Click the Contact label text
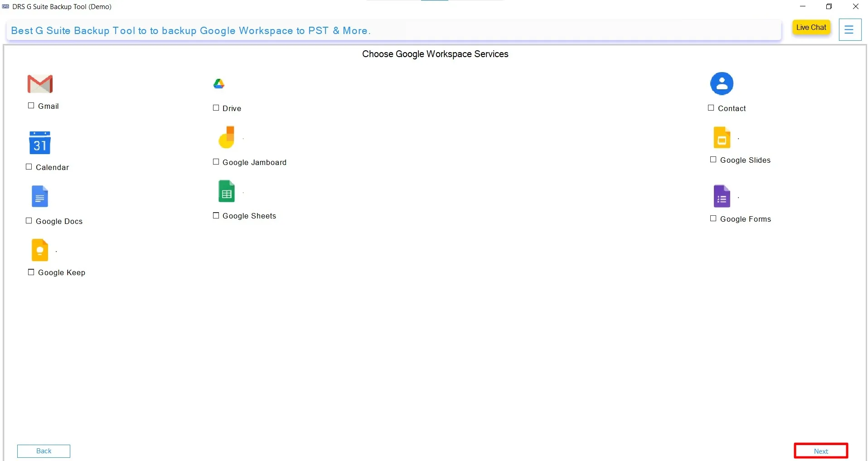 click(732, 108)
